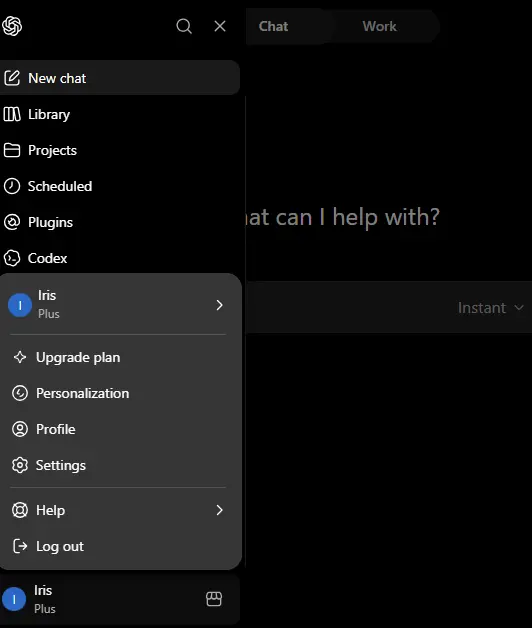Open the Instant model dropdown
This screenshot has height=628, width=532.
(x=490, y=308)
